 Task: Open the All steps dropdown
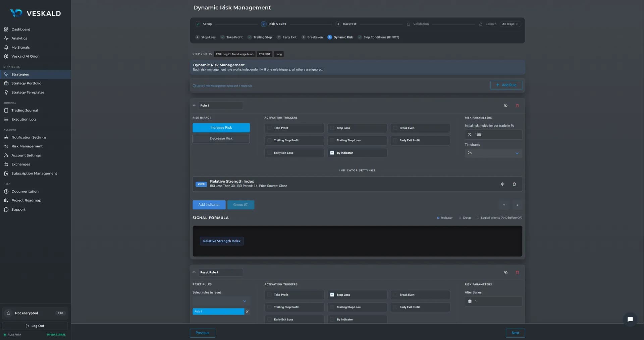[510, 24]
